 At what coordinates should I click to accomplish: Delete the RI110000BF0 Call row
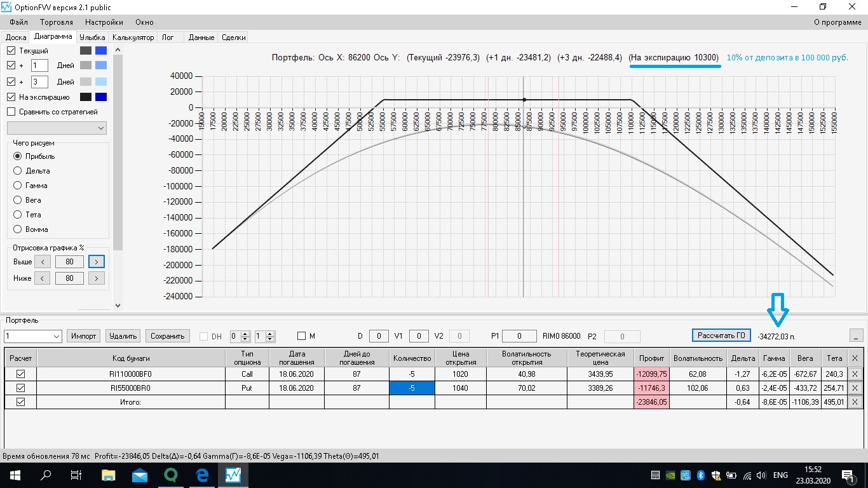(x=855, y=374)
